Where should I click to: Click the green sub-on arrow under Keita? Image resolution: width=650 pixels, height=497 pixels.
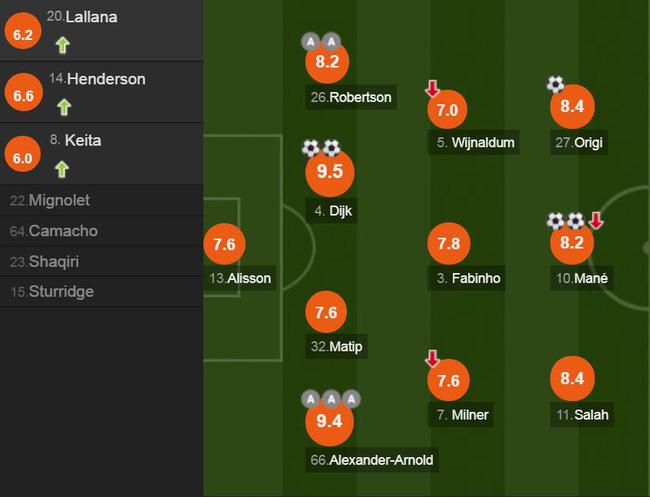point(62,170)
